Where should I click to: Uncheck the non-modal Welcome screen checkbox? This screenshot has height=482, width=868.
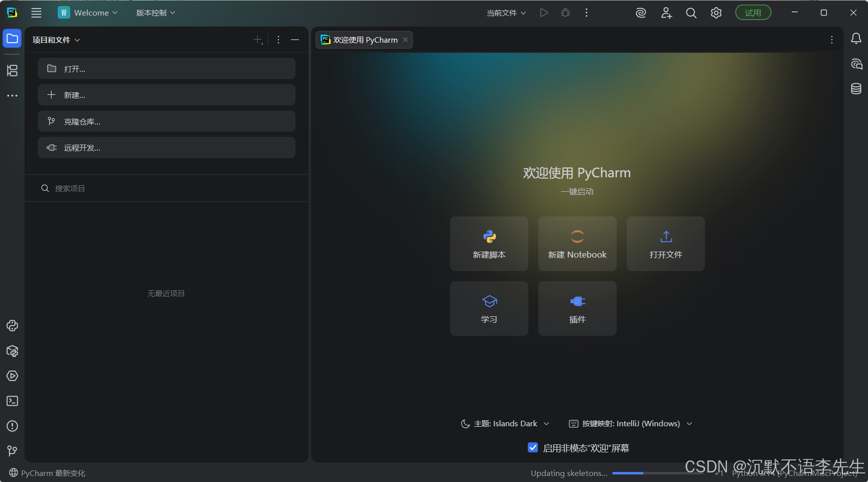pos(533,447)
